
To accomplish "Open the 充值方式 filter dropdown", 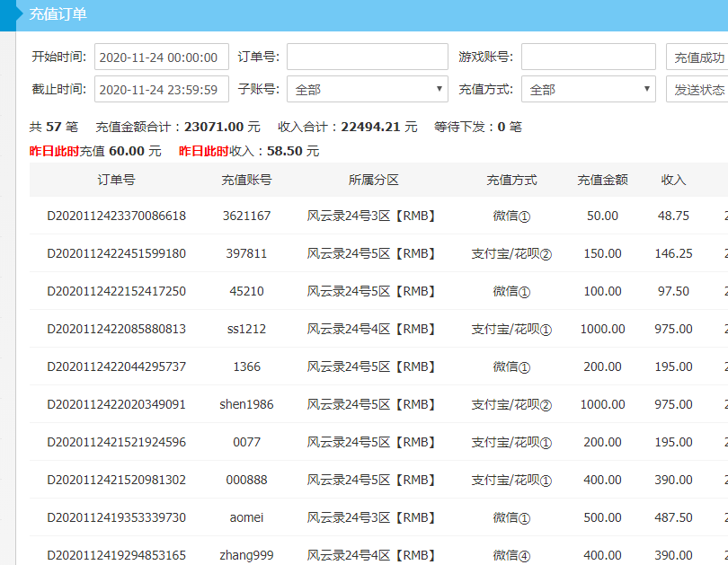I will (588, 89).
